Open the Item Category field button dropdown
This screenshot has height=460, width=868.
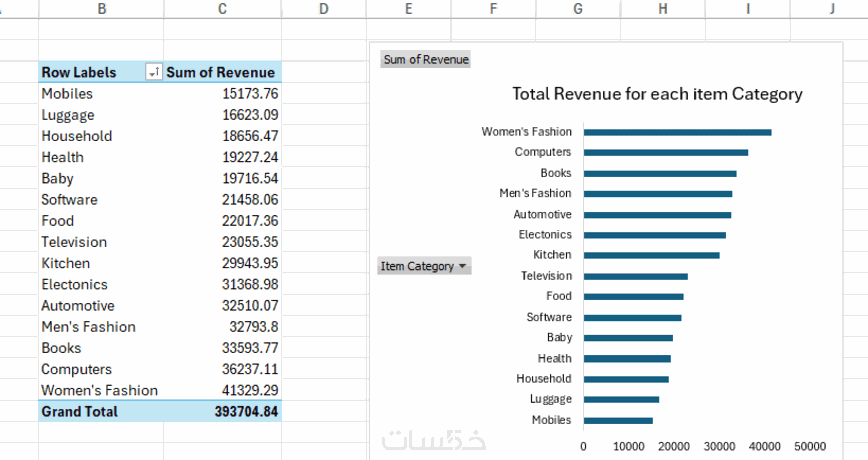(424, 266)
